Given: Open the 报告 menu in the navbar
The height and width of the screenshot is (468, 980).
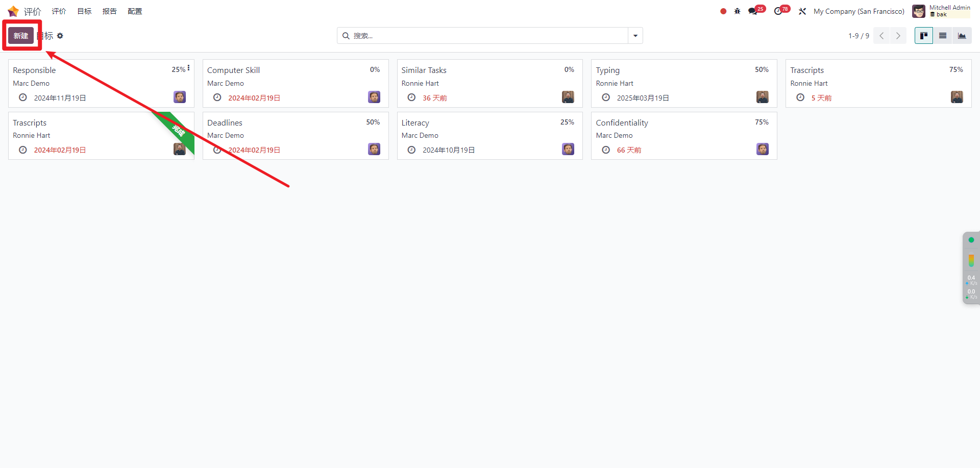Looking at the screenshot, I should tap(109, 11).
